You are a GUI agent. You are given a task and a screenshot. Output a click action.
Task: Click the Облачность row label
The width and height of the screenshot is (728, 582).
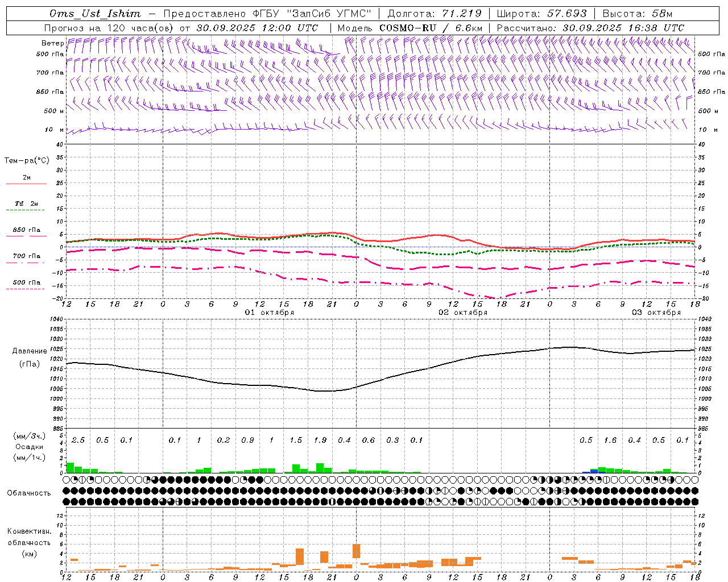(x=29, y=493)
